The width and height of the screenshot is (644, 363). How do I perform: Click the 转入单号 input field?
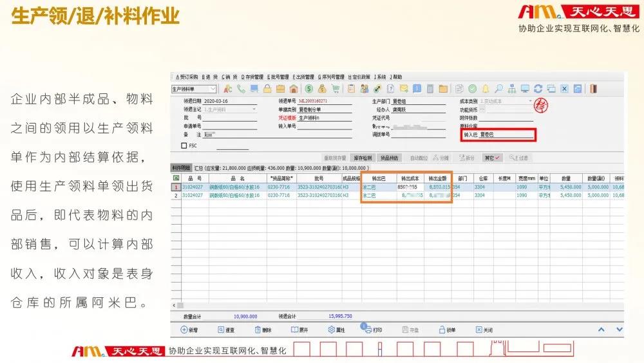coord(325,126)
